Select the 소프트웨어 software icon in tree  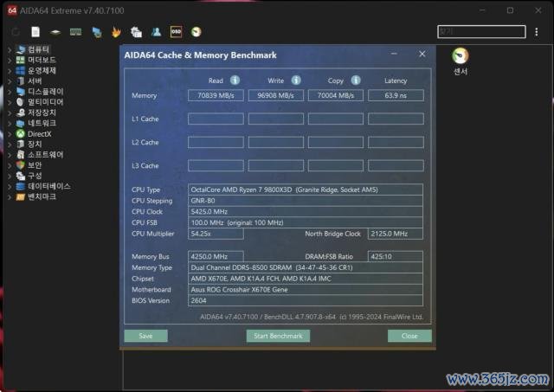[x=21, y=155]
